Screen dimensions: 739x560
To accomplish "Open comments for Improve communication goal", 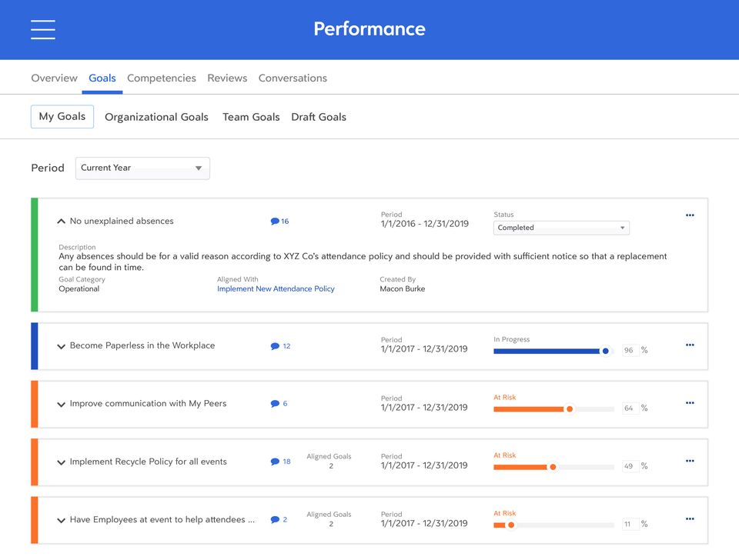I will click(279, 404).
